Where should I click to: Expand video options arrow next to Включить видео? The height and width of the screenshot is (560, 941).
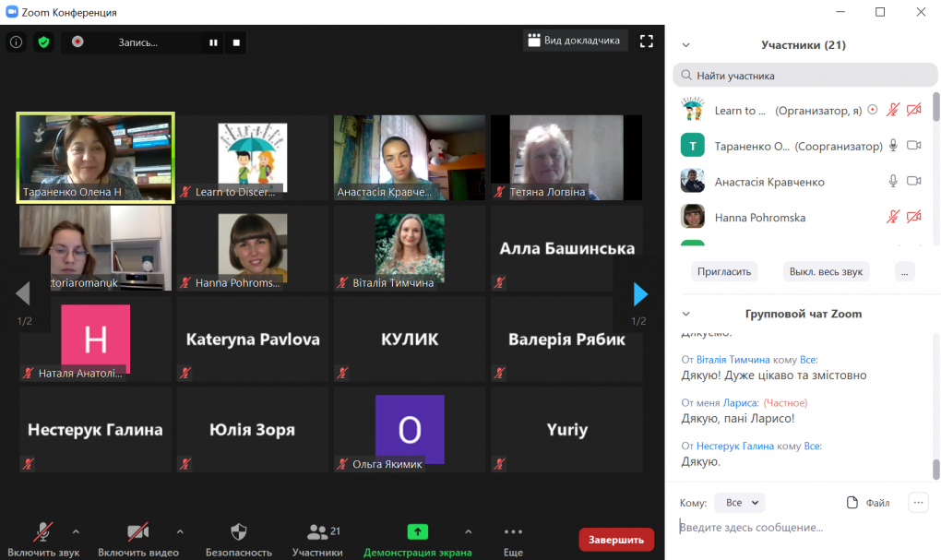click(180, 531)
